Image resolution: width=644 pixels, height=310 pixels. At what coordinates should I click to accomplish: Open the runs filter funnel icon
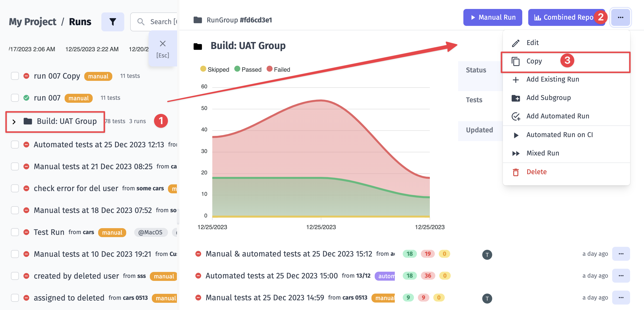tap(113, 22)
